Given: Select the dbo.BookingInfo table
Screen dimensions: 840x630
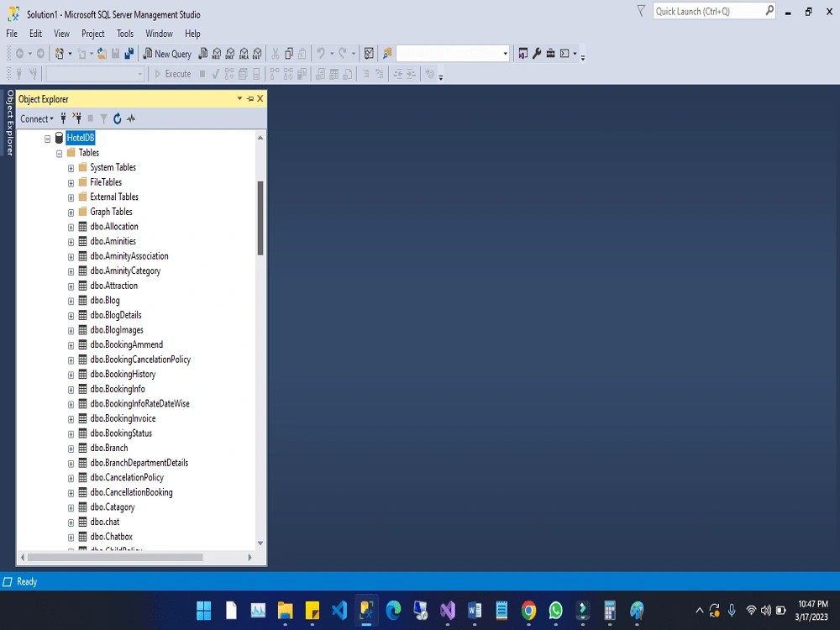Looking at the screenshot, I should (118, 389).
